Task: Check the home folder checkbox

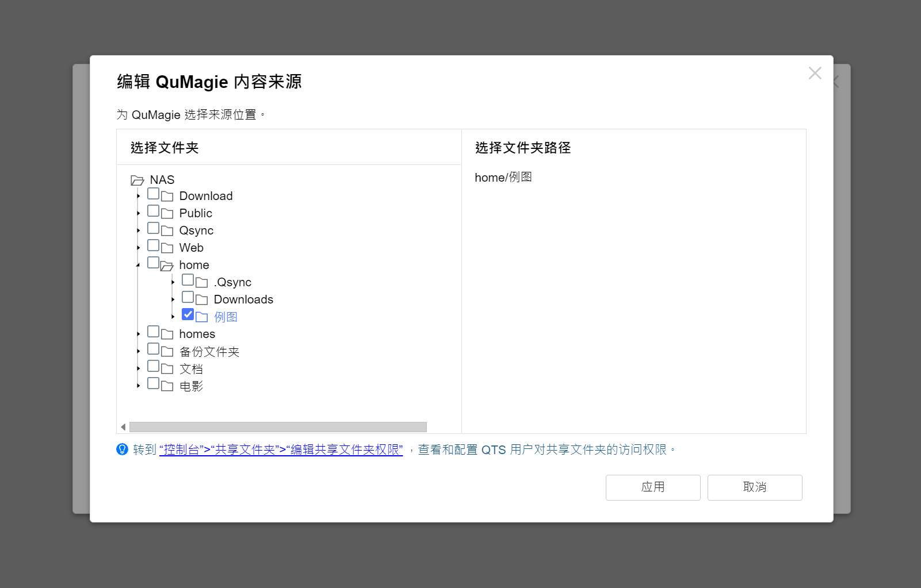Action: pyautogui.click(x=153, y=263)
